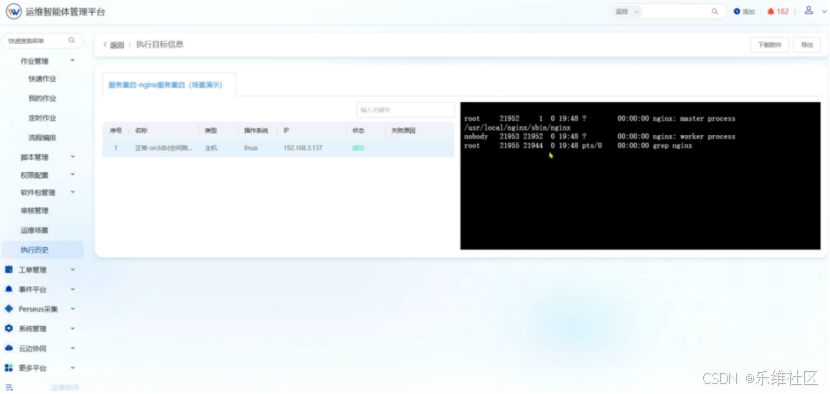The height and width of the screenshot is (394, 830).
Task: Expand the 工单管理 chevron
Action: [73, 270]
